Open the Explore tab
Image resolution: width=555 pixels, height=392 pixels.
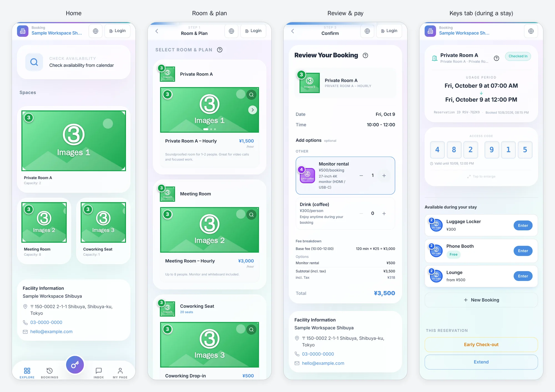point(27,373)
